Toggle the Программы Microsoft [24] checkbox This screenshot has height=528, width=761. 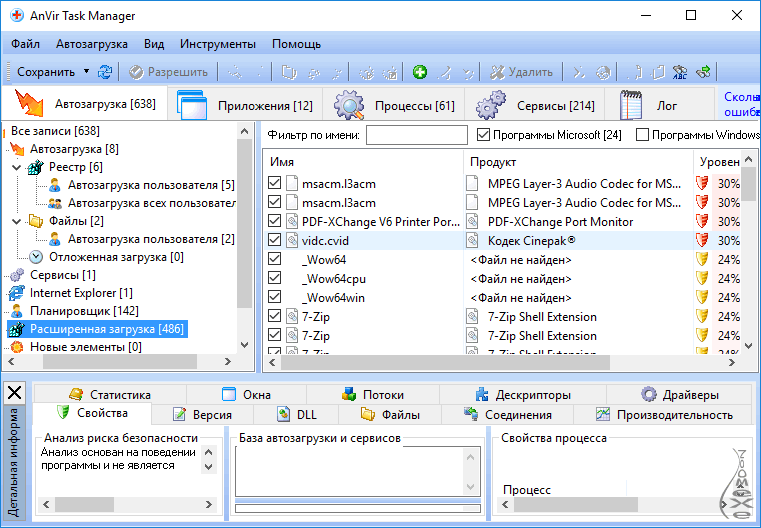(x=483, y=134)
